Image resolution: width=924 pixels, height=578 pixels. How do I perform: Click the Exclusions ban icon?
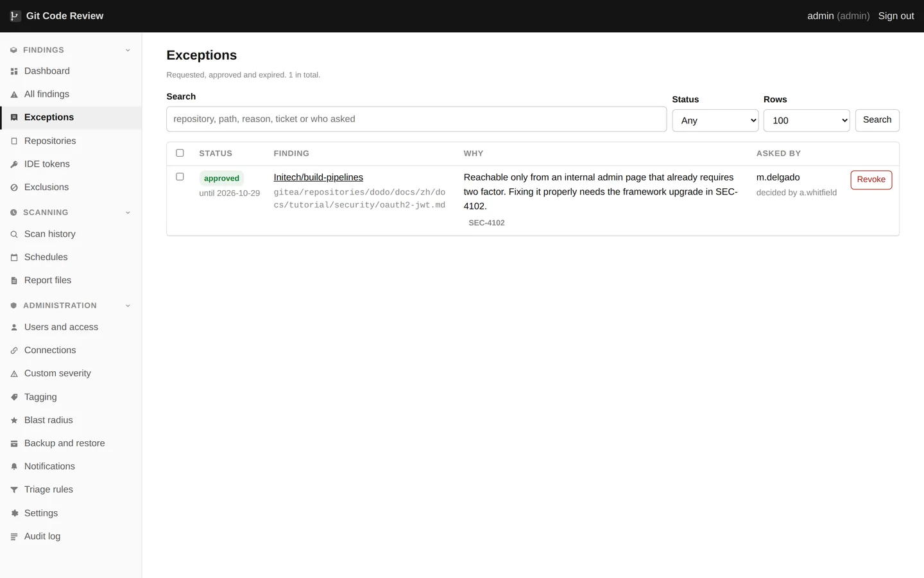tap(14, 188)
